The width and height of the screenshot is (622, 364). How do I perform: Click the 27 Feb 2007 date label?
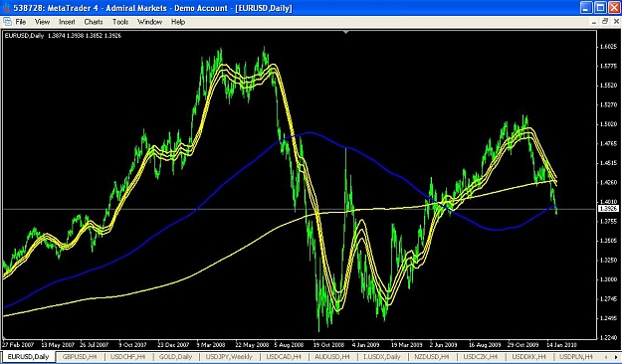(18, 344)
